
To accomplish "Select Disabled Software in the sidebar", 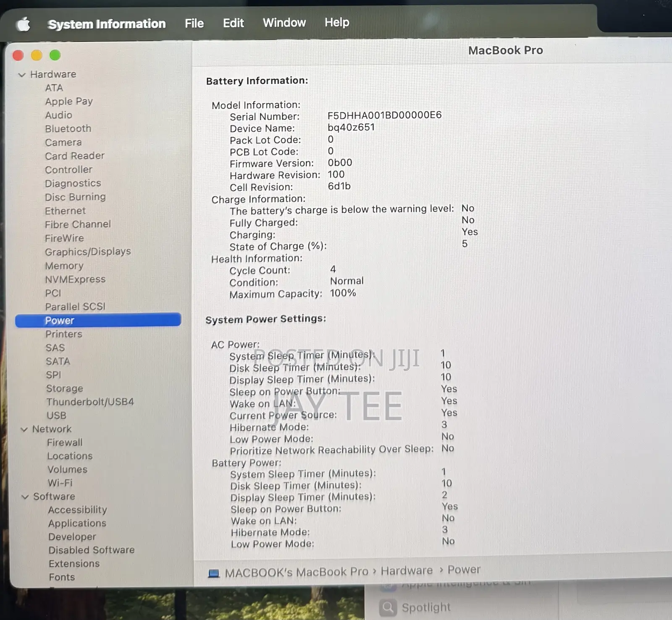I will click(x=92, y=550).
